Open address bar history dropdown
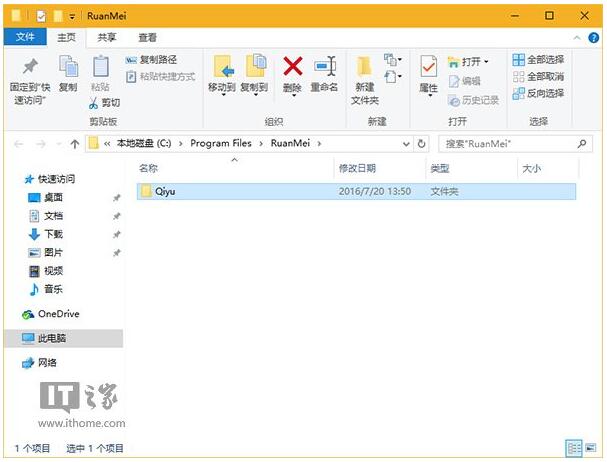Viewport: 607px width, 462px height. click(406, 144)
